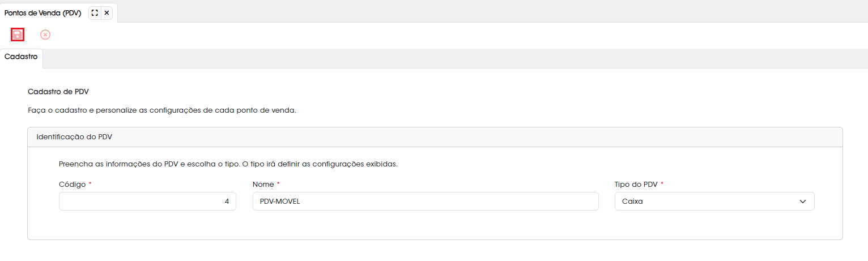Screen dimensions: 868x261
Task: Click the red asterisk beside Código
Action: pyautogui.click(x=90, y=184)
